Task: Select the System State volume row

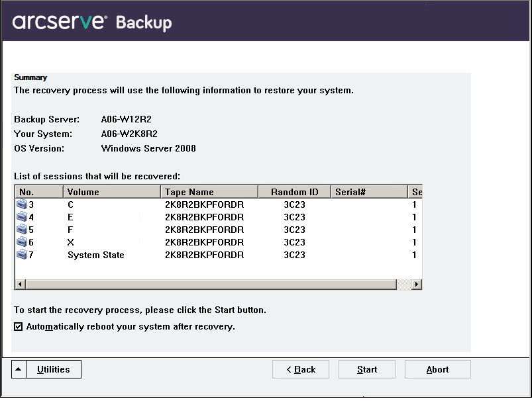Action: 95,255
